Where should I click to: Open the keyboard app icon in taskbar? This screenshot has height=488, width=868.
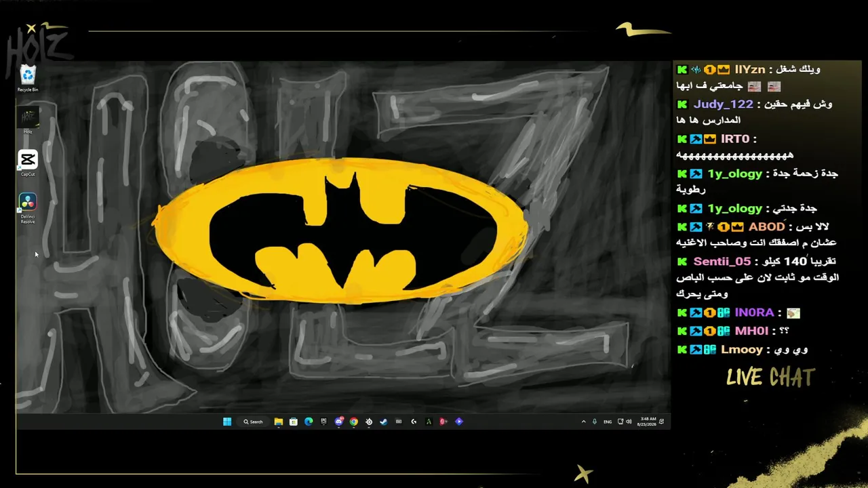399,422
